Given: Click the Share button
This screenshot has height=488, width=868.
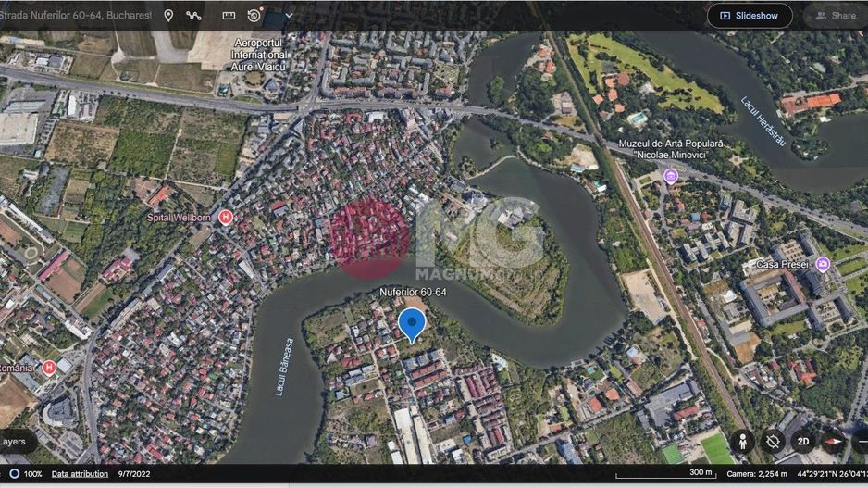Looking at the screenshot, I should 834,16.
